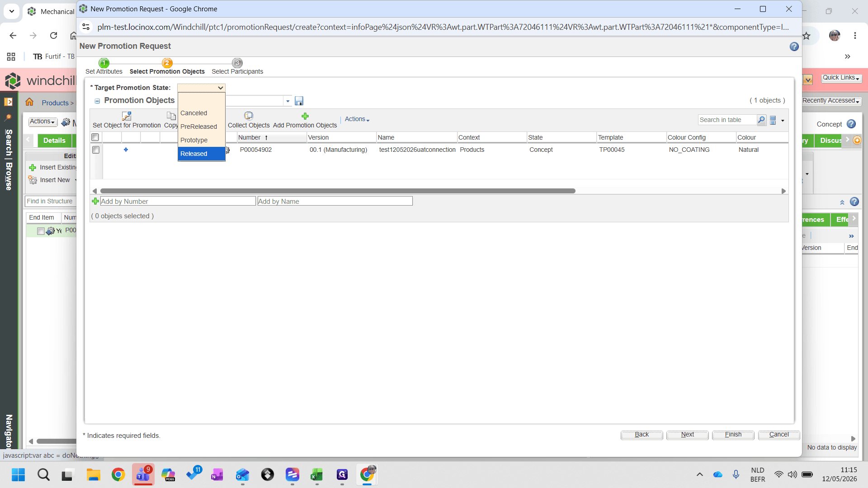868x488 pixels.
Task: Open the Actions dropdown in promotion table toolbar
Action: [x=357, y=119]
